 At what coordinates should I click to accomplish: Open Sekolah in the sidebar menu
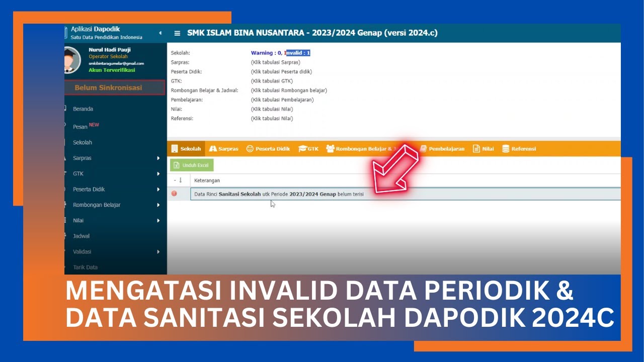pyautogui.click(x=83, y=142)
